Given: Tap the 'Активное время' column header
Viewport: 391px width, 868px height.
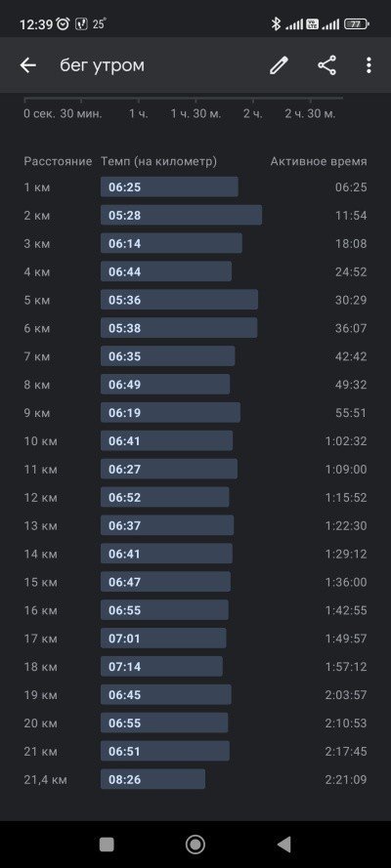Looking at the screenshot, I should tap(319, 162).
